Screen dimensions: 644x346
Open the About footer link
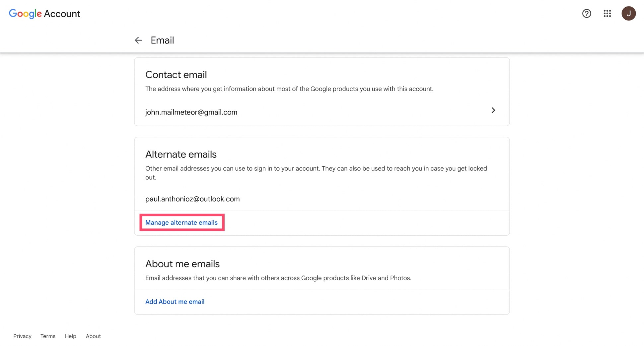click(93, 336)
